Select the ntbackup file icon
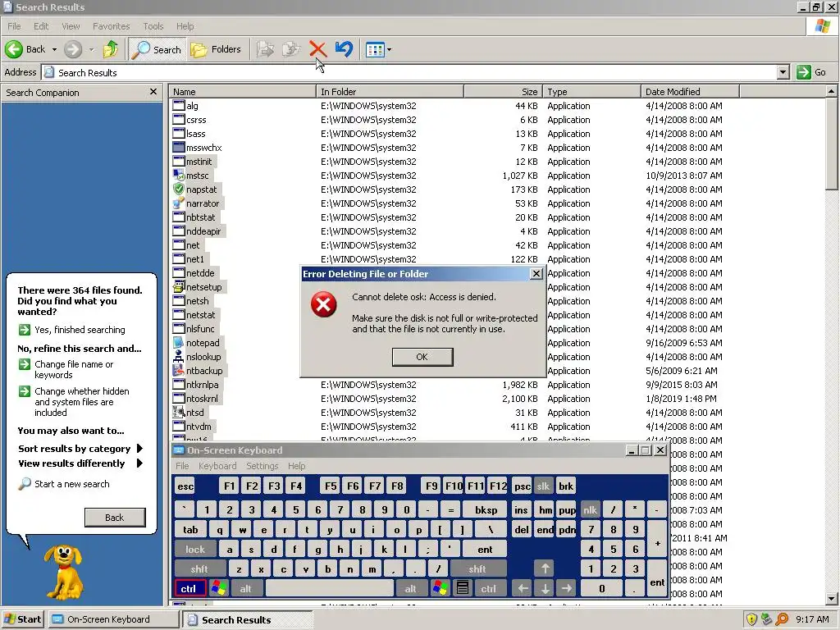840x630 pixels. point(179,370)
